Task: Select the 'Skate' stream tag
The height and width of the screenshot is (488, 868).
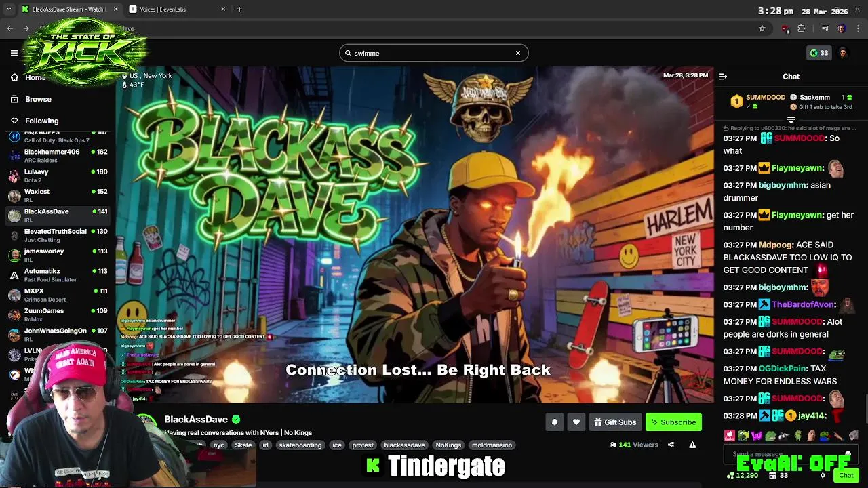Action: [x=243, y=445]
